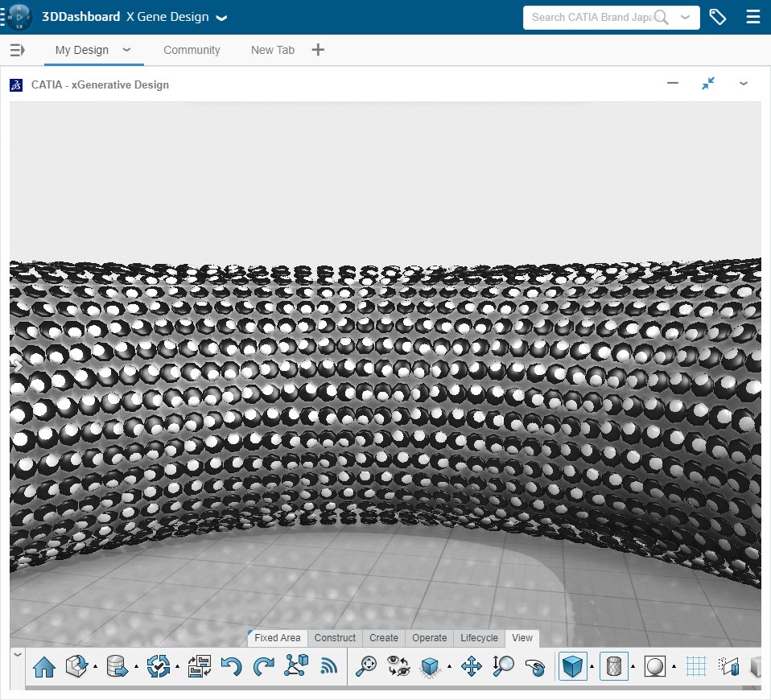Open the tags icon in the top bar
This screenshot has width=771, height=700.
tap(717, 17)
